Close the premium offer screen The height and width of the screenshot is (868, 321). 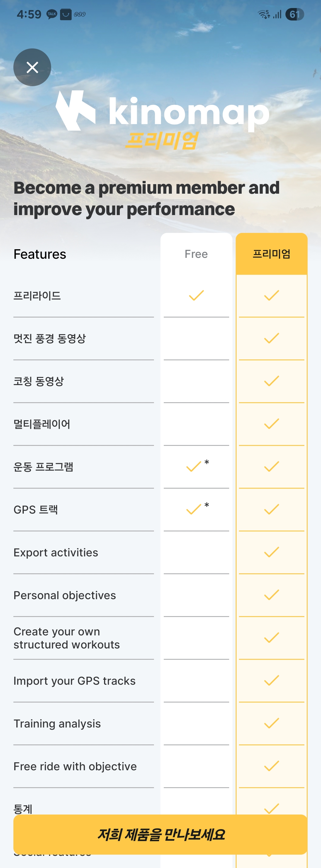coord(32,67)
